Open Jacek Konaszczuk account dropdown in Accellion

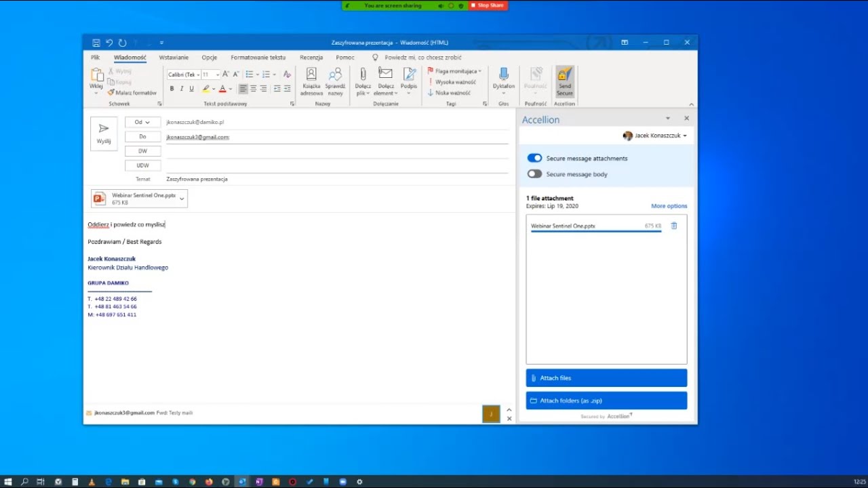pyautogui.click(x=655, y=136)
